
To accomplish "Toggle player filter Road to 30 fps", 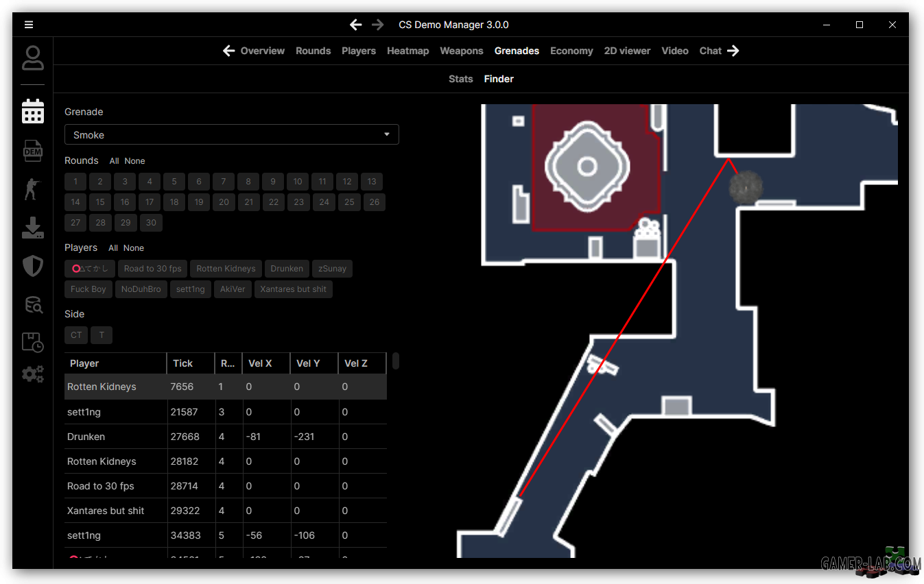I will point(153,269).
